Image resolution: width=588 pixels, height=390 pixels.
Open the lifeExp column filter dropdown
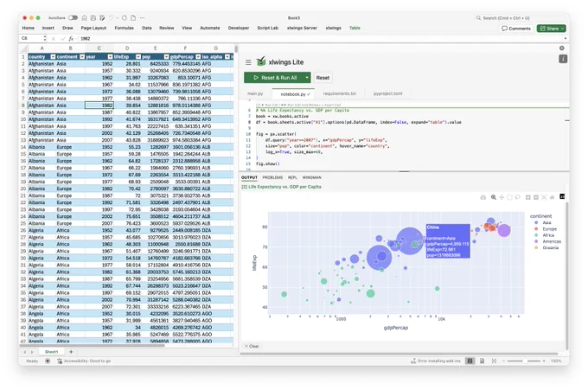coord(138,56)
